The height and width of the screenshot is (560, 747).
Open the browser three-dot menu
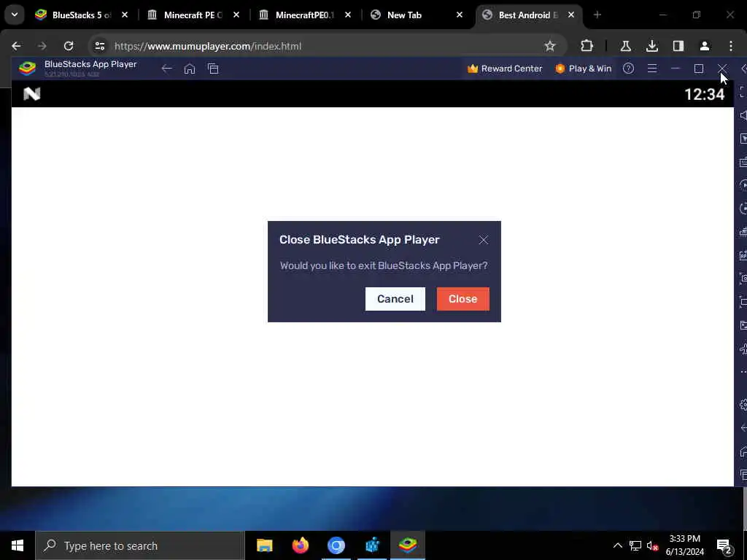[730, 46]
